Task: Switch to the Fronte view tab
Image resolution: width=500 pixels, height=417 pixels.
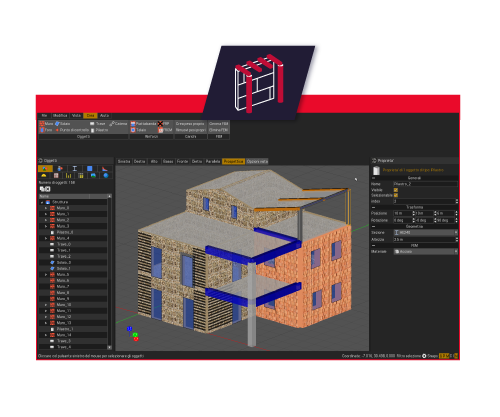Action: click(x=182, y=161)
